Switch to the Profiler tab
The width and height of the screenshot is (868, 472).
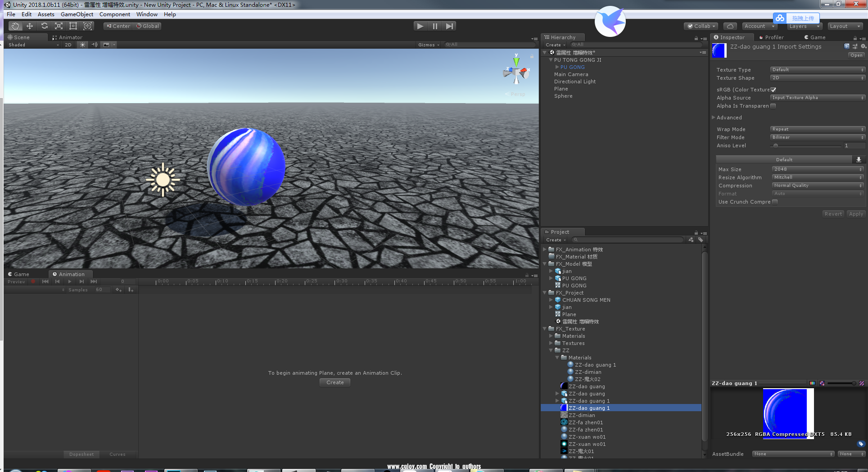coord(772,37)
